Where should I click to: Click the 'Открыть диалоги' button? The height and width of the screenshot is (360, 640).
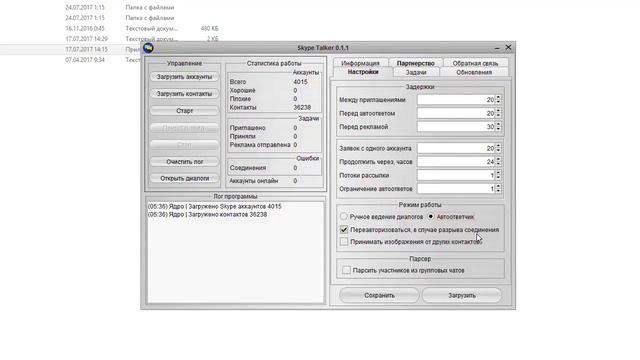tap(184, 178)
